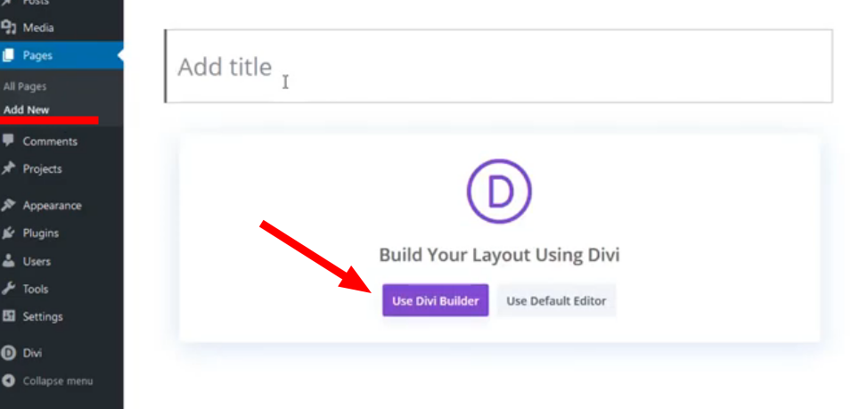868x409 pixels.
Task: Click the Users person icon
Action: coord(9,261)
